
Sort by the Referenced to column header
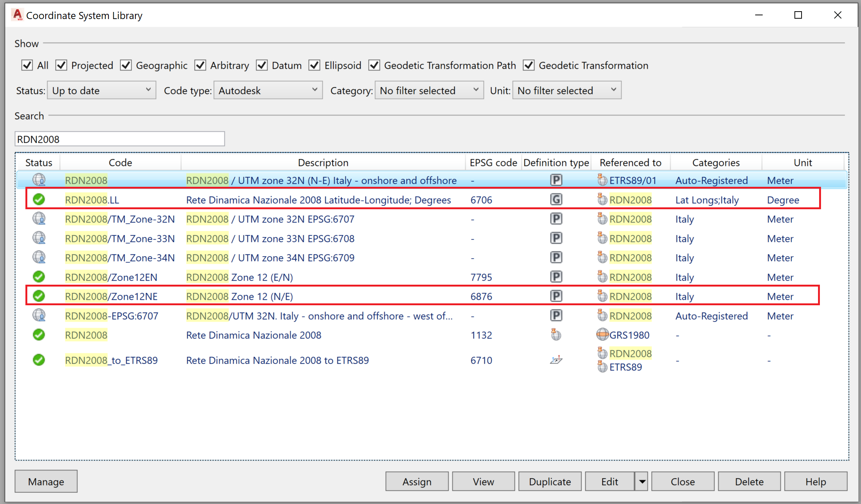[x=630, y=163]
